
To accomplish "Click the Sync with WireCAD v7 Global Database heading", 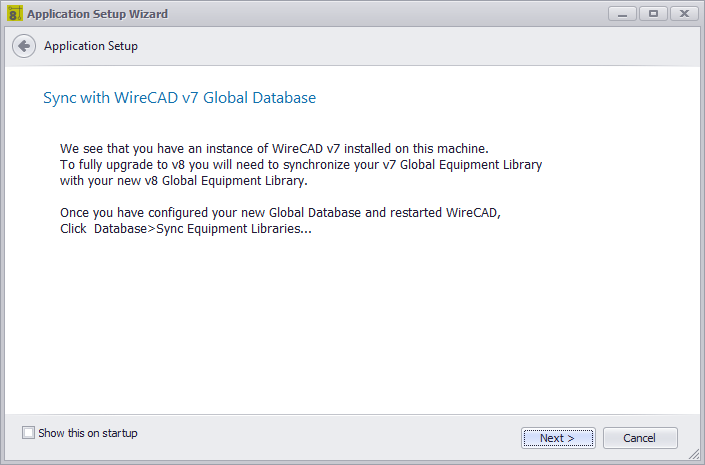I will [179, 98].
